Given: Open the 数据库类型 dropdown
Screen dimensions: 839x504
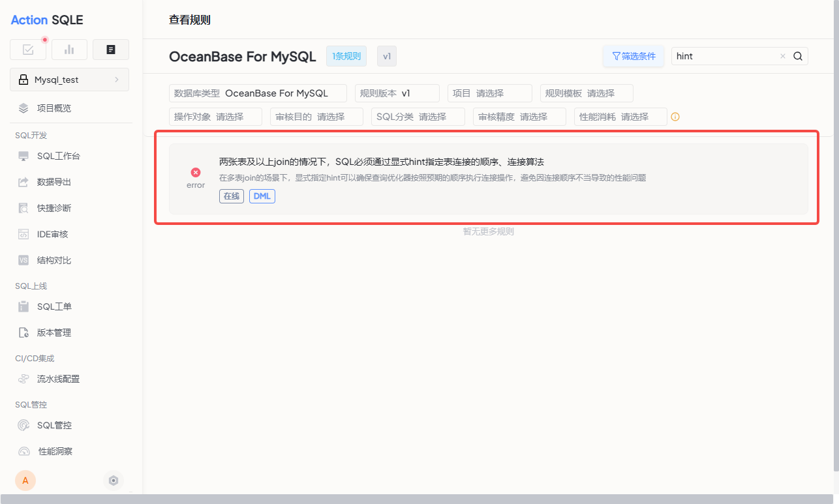Looking at the screenshot, I should [x=258, y=93].
